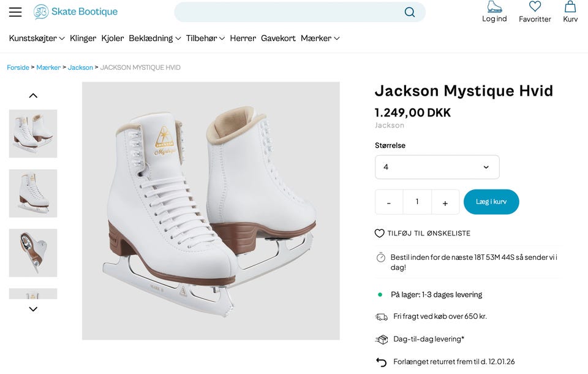
Task: Click the search magnifier icon
Action: [410, 12]
